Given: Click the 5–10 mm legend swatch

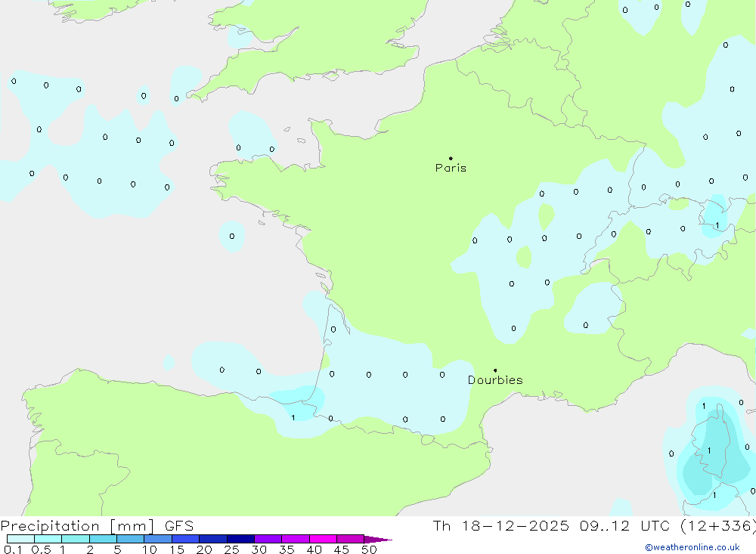Looking at the screenshot, I should click(x=130, y=539).
